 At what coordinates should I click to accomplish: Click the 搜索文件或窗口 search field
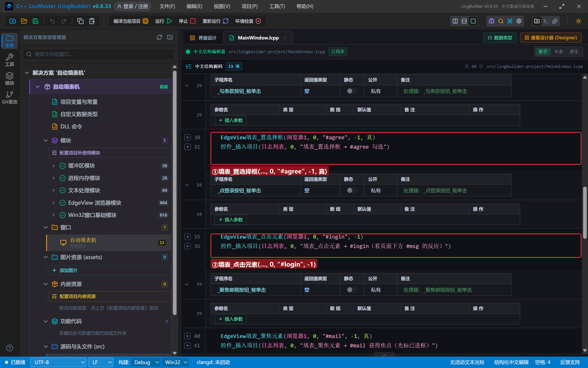point(99,54)
